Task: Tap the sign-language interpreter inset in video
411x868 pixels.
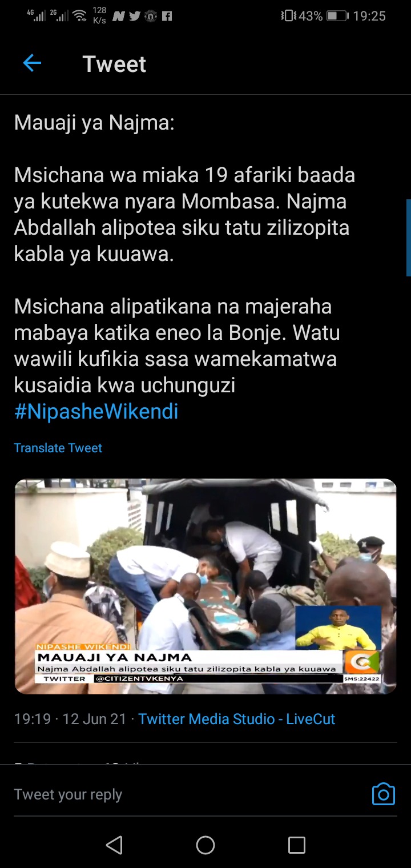Action: coord(338,628)
